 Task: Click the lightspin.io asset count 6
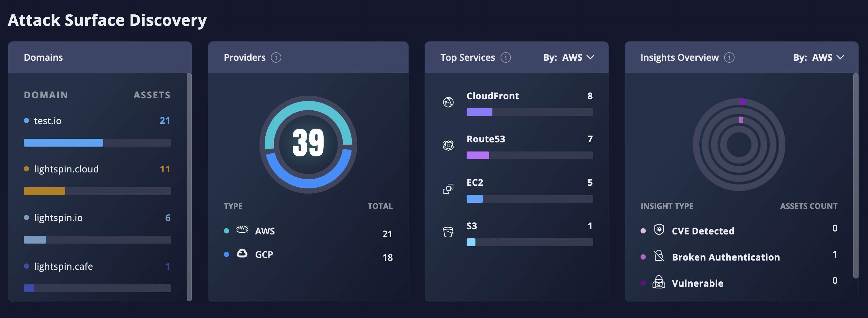click(167, 218)
